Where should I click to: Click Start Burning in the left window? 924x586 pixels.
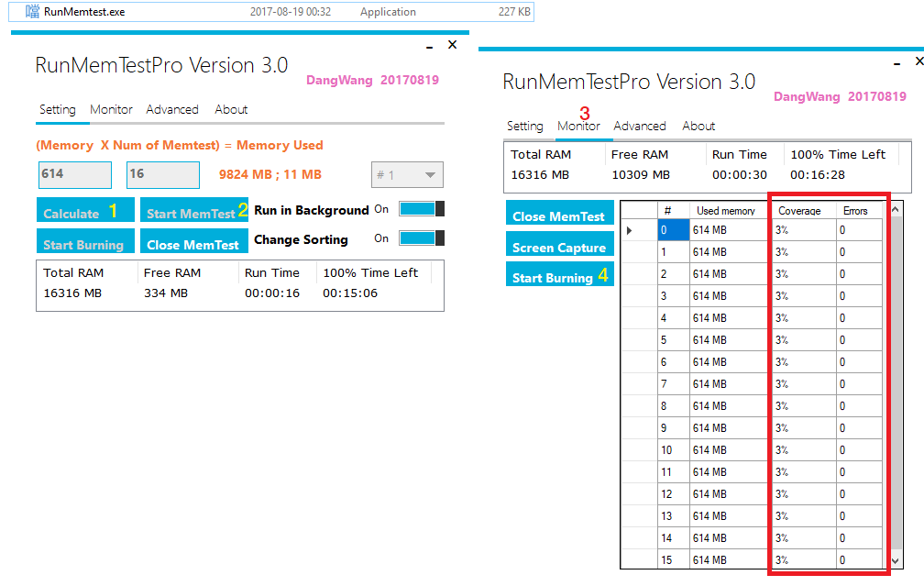[x=85, y=241]
